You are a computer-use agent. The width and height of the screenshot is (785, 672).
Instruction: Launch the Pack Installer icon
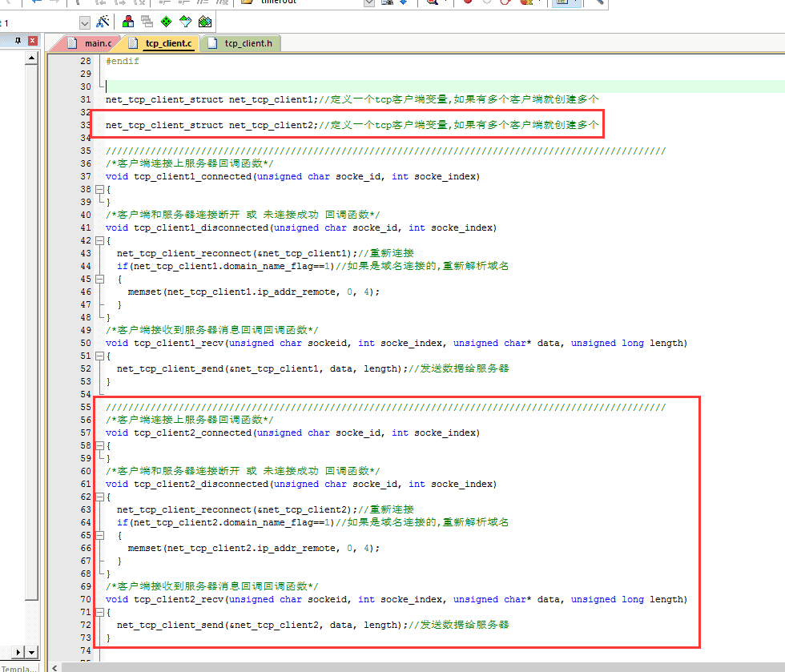(205, 22)
